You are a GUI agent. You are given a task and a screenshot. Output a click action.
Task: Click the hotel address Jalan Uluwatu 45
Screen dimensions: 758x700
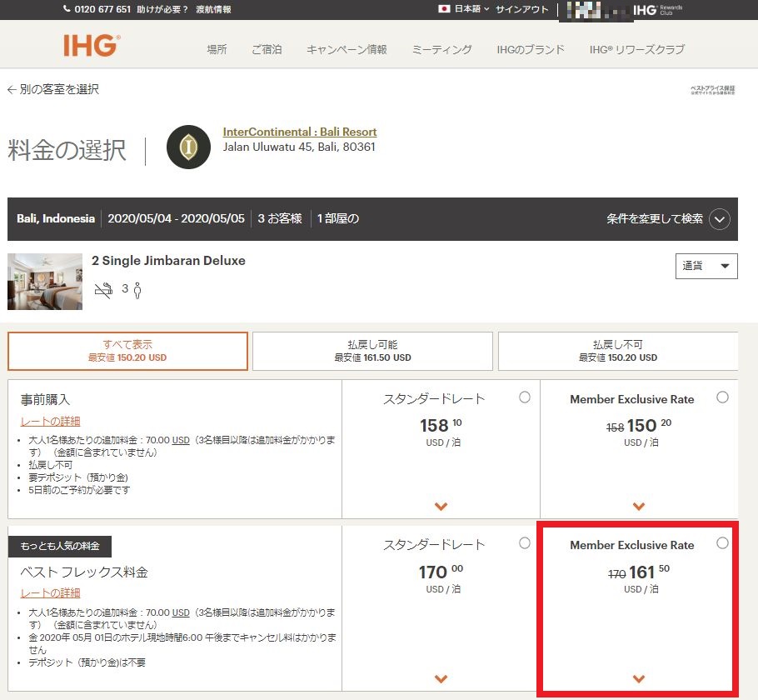coord(299,147)
